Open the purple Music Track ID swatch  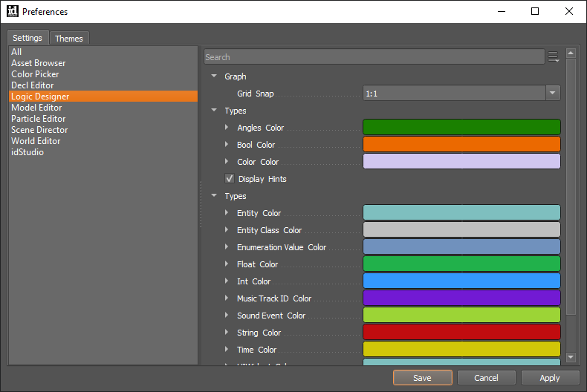(461, 298)
